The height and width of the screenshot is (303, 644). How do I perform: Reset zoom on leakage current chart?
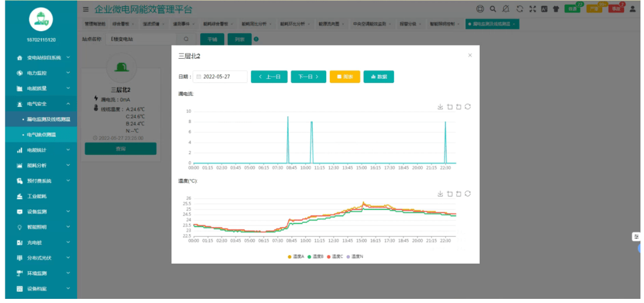pyautogui.click(x=459, y=106)
